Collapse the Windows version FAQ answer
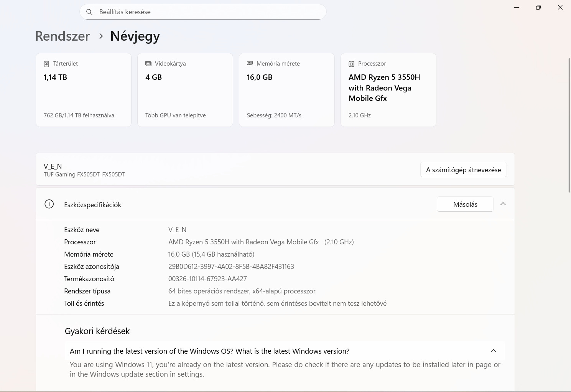Screen dimensions: 571x392 [x=494, y=351]
